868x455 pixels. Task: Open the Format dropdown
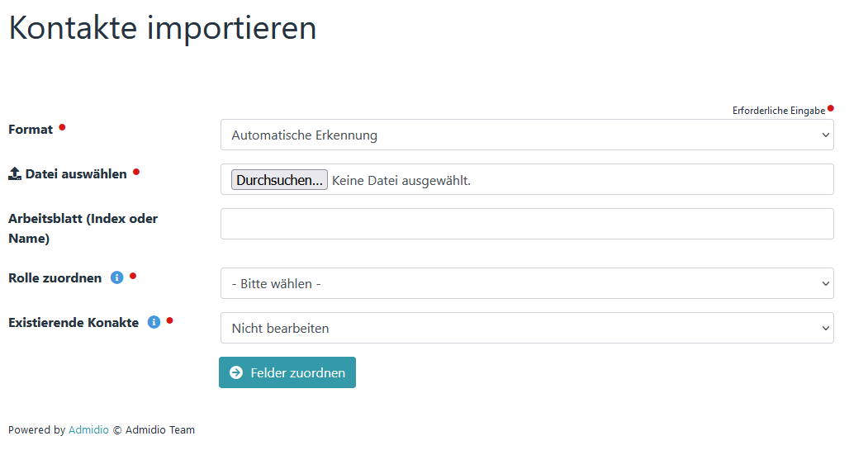pyautogui.click(x=527, y=135)
